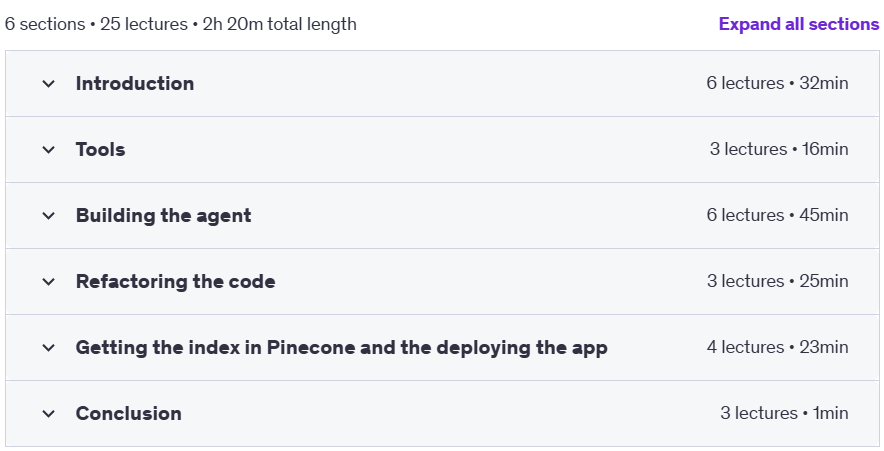Expand the Conclusion section chevron
The height and width of the screenshot is (451, 884).
coord(48,414)
